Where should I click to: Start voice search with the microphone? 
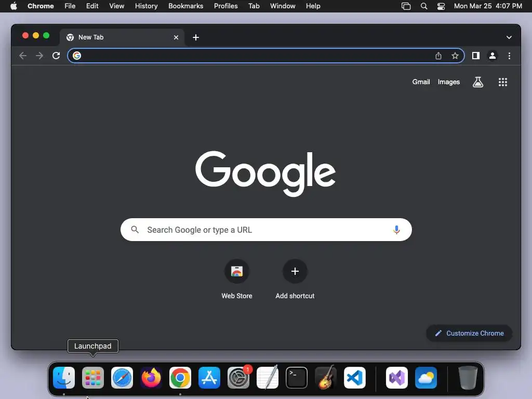pyautogui.click(x=396, y=230)
